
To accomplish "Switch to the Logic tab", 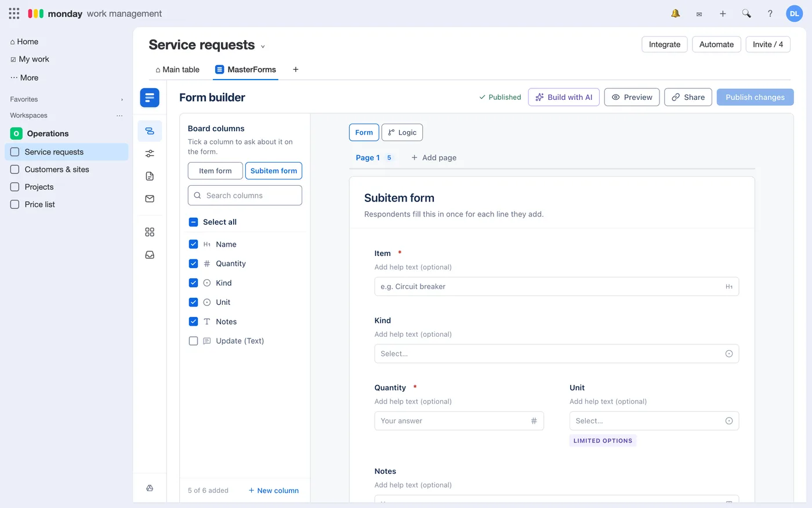I will point(402,132).
